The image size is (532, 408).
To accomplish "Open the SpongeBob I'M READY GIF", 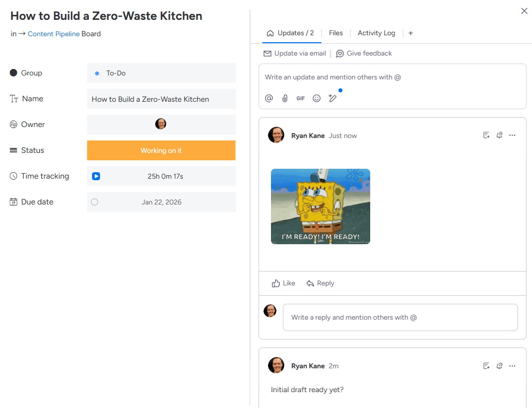I will tap(320, 206).
